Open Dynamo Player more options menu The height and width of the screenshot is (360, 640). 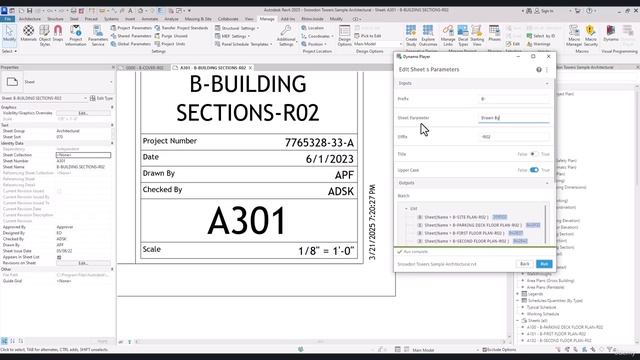pos(547,70)
